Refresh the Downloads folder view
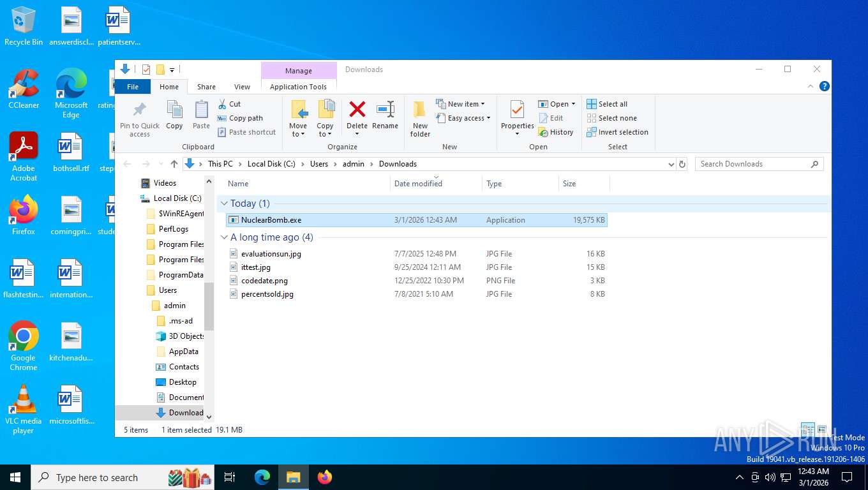This screenshot has height=490, width=868. tap(682, 164)
